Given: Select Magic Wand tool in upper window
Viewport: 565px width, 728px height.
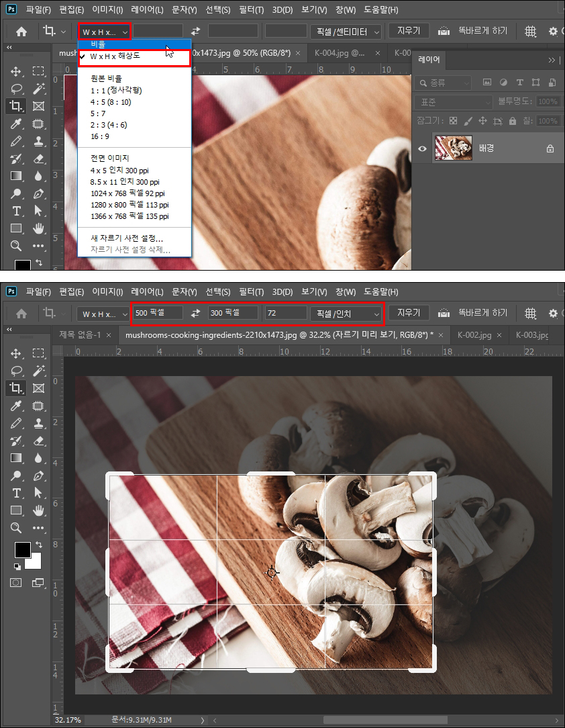Looking at the screenshot, I should pyautogui.click(x=38, y=88).
